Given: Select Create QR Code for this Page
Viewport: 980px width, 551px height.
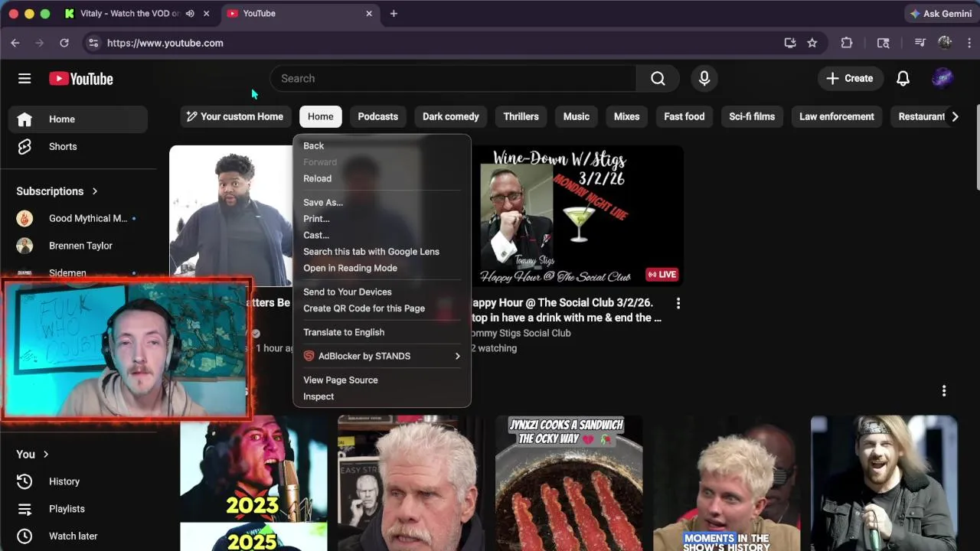Looking at the screenshot, I should point(382,308).
